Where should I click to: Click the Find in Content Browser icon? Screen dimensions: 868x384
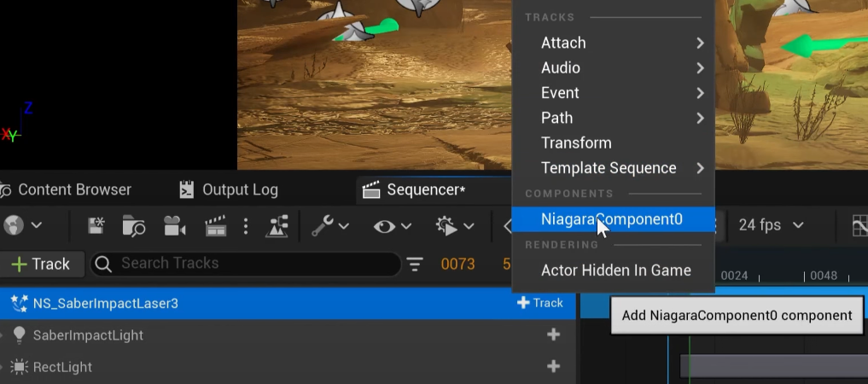coord(133,226)
